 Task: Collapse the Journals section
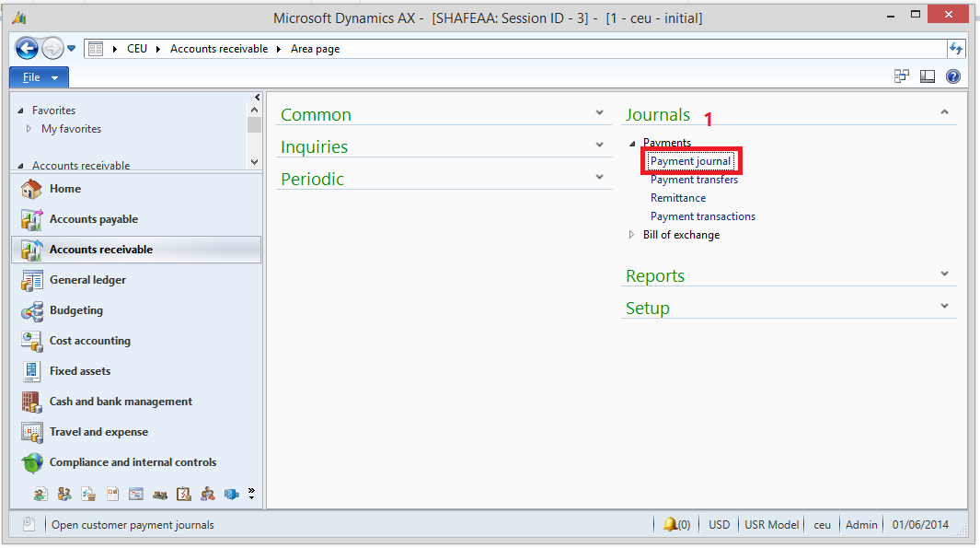point(944,112)
